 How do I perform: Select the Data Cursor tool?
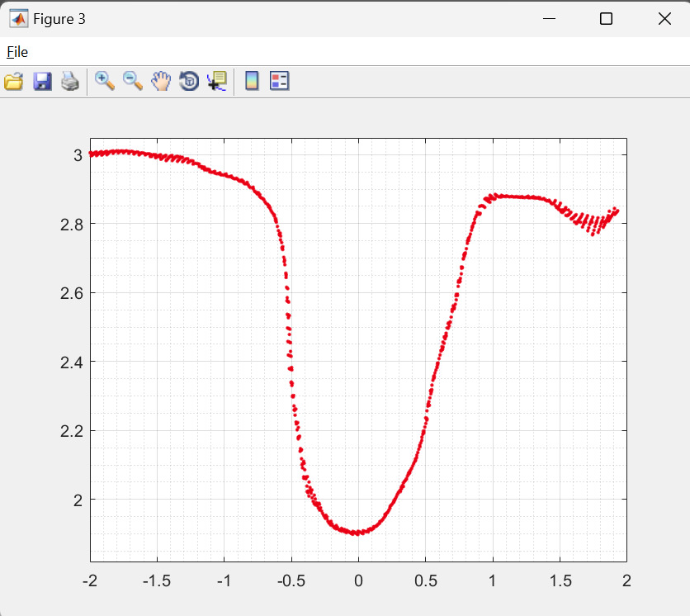coord(217,81)
